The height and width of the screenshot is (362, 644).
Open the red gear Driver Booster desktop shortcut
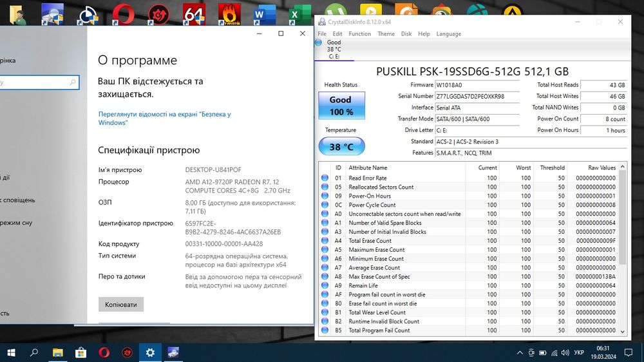158,14
